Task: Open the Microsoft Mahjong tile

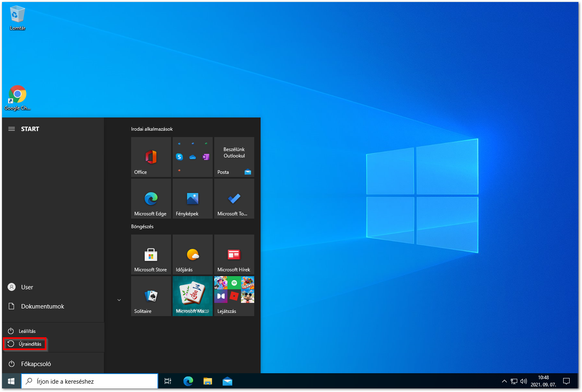Action: [193, 296]
